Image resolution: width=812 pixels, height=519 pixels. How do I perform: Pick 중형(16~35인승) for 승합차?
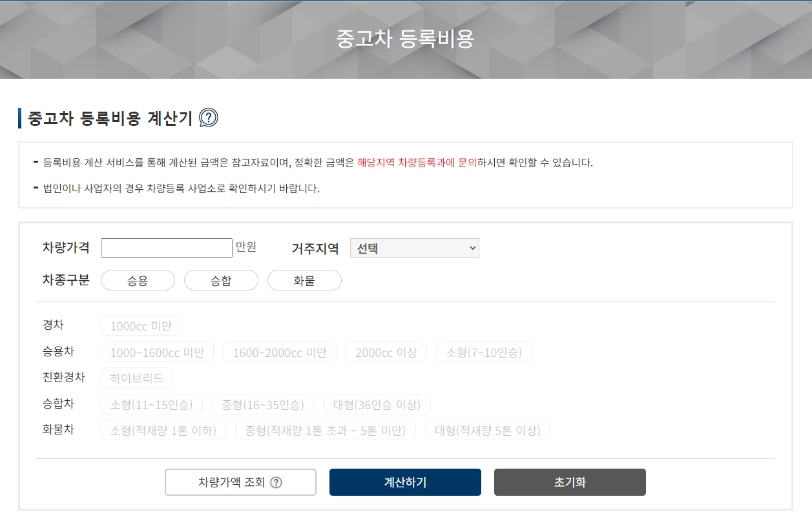click(263, 403)
